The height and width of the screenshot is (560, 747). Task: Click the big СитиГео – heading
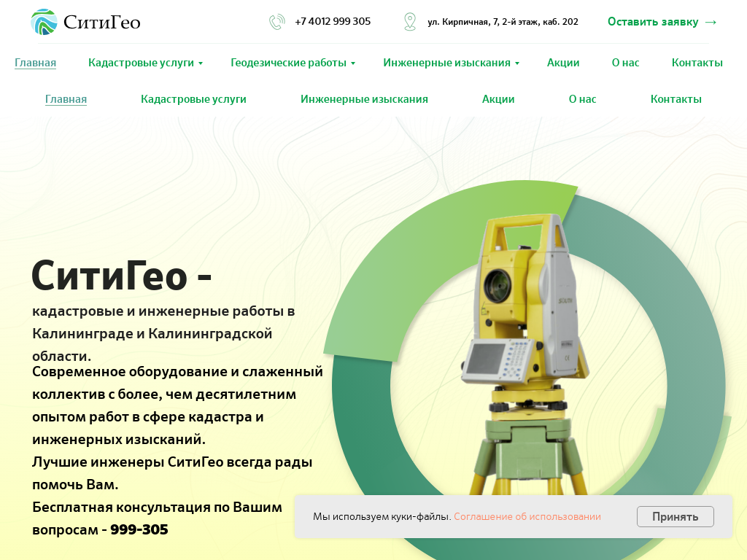122,276
